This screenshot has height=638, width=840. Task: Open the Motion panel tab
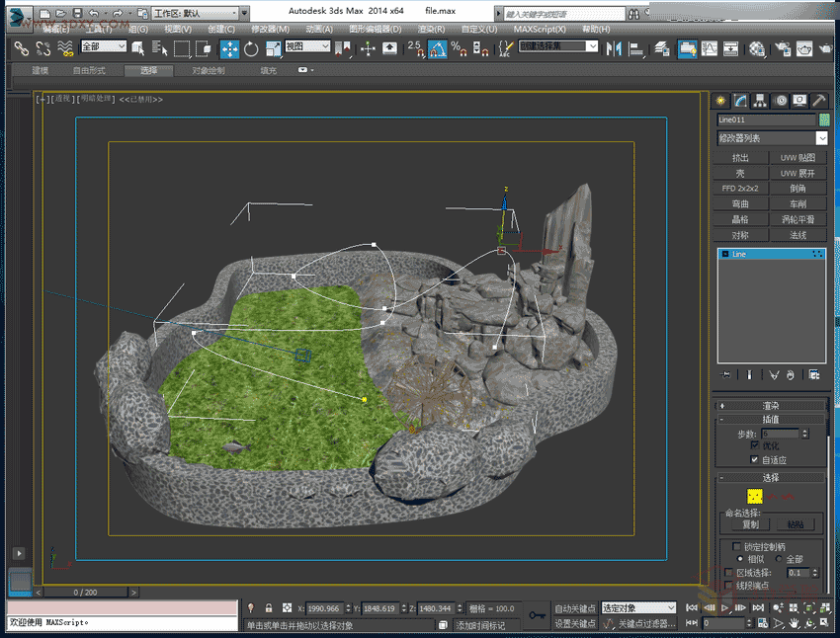click(781, 101)
